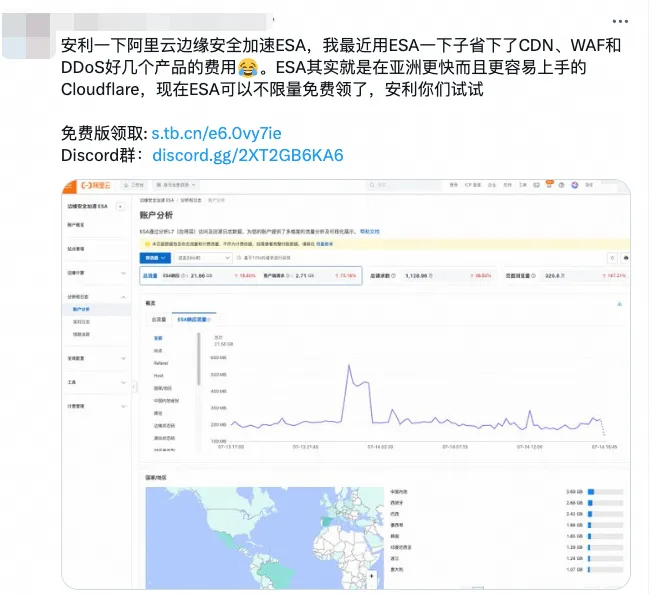Open the account resources dropdown in console header
This screenshot has height=595, width=651.
point(176,185)
